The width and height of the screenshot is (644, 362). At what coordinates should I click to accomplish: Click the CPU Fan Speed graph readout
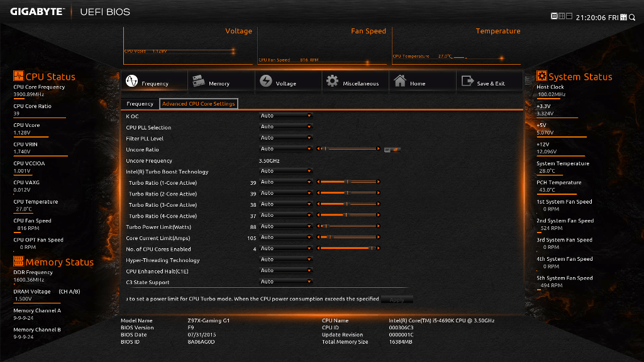click(x=288, y=60)
